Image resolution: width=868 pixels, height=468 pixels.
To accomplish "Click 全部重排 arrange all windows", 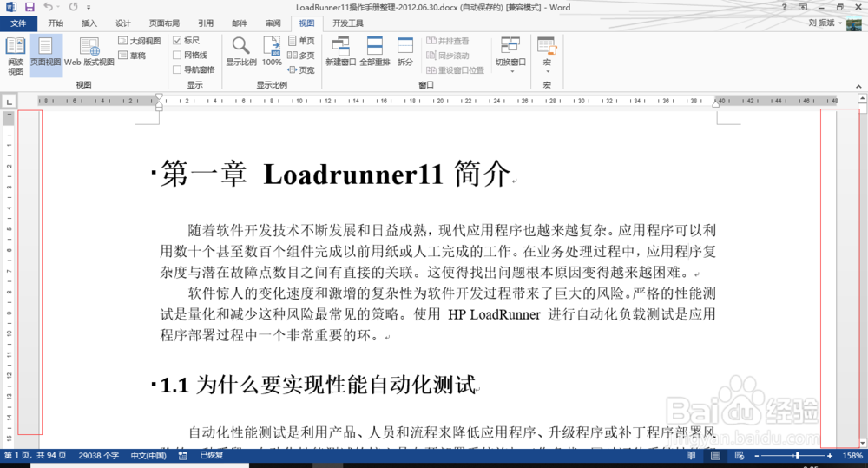I will coord(375,51).
